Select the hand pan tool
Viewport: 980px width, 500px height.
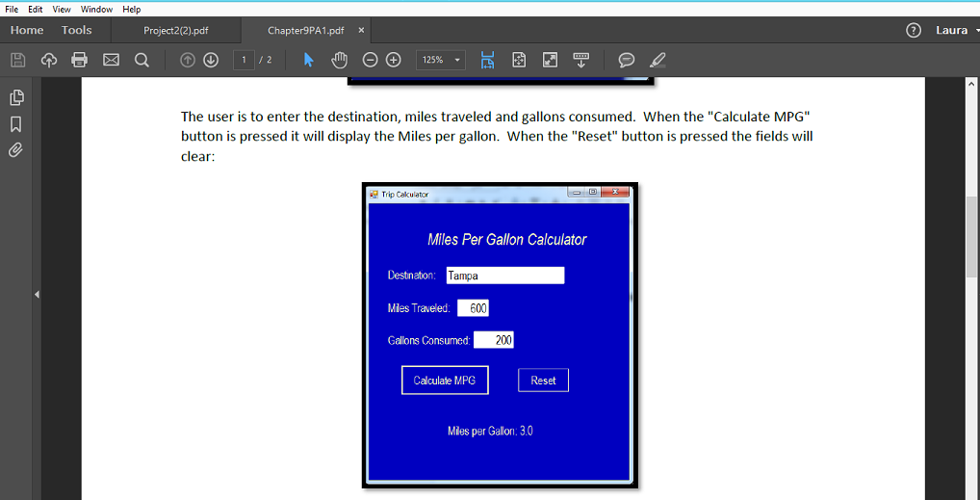tap(339, 60)
